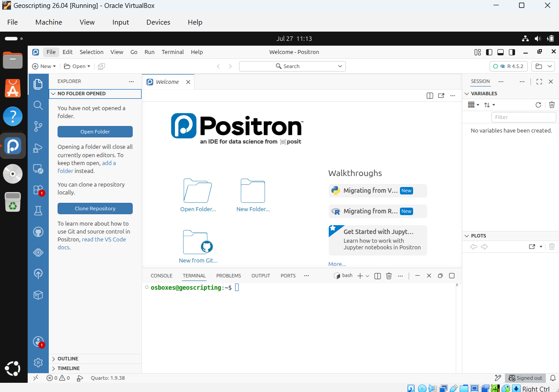Click the Go Back arrow in toolbar
This screenshot has height=392, width=559.
pyautogui.click(x=218, y=66)
